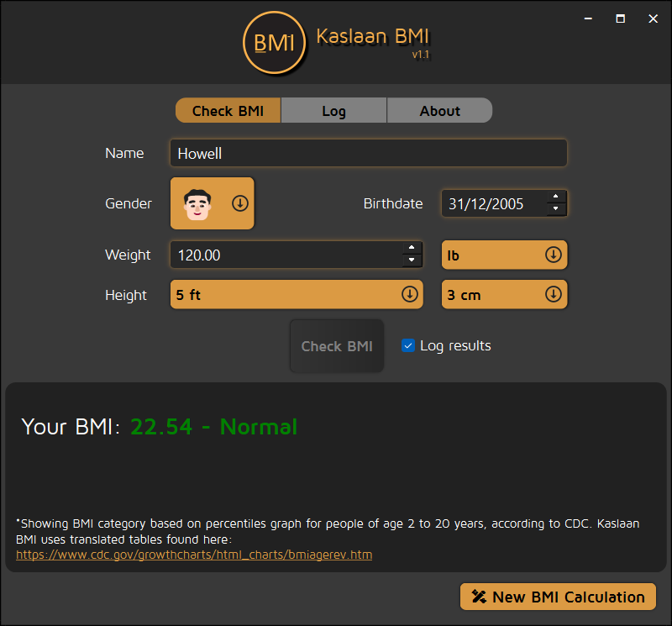Screen dimensions: 672x626
Task: Open the 5 ft height dropdown
Action: [x=297, y=295]
